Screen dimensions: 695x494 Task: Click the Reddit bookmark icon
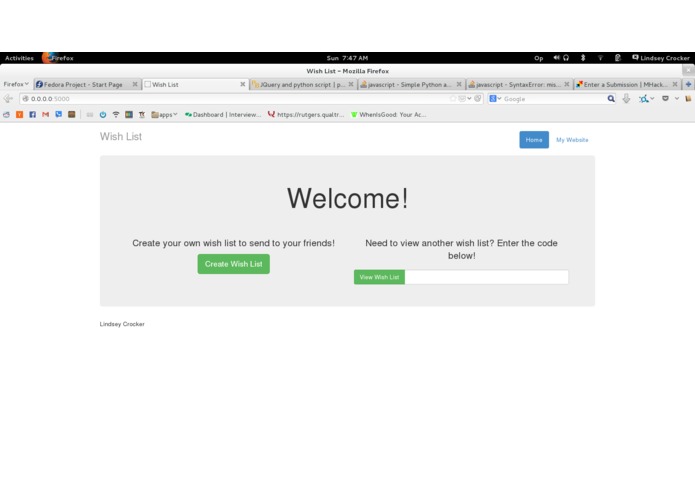[6, 115]
